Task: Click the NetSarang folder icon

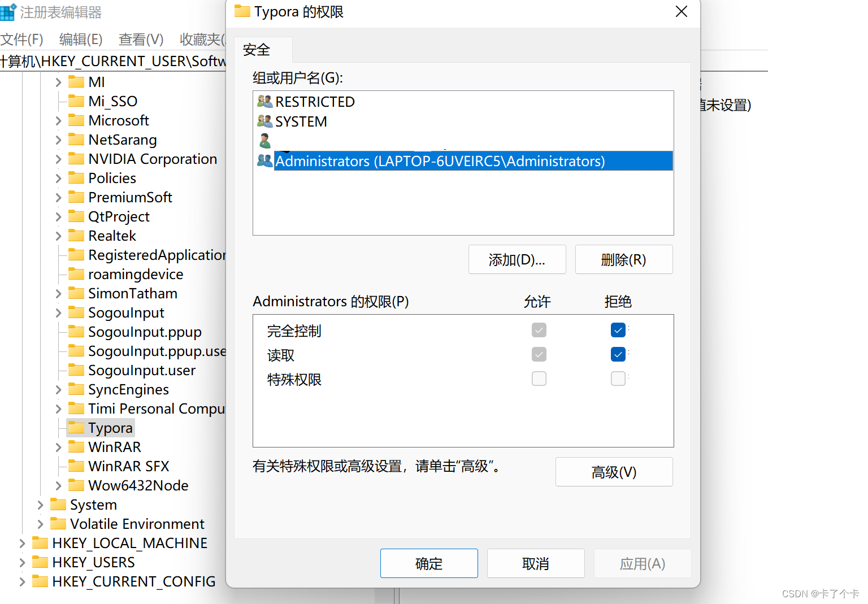Action: (x=76, y=140)
